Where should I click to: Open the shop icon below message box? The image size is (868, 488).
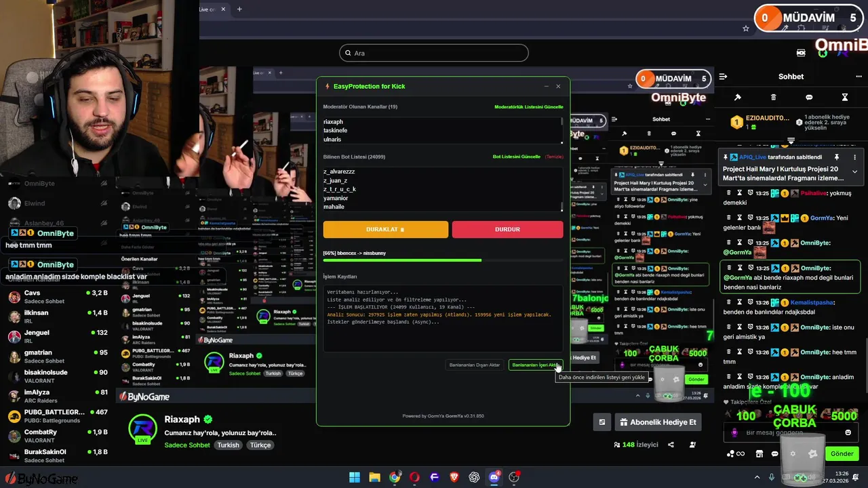tap(759, 453)
